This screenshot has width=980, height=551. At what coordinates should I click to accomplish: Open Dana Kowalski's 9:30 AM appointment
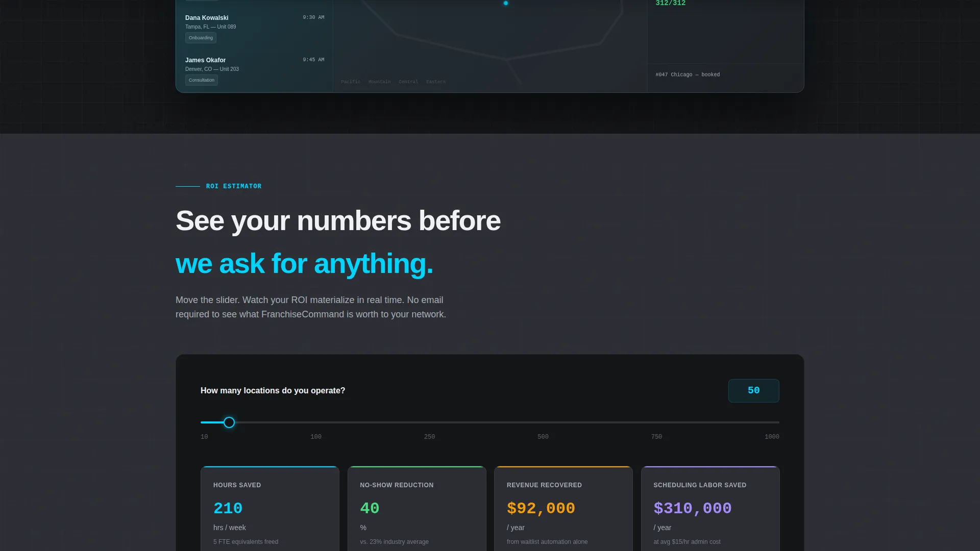[x=255, y=29]
